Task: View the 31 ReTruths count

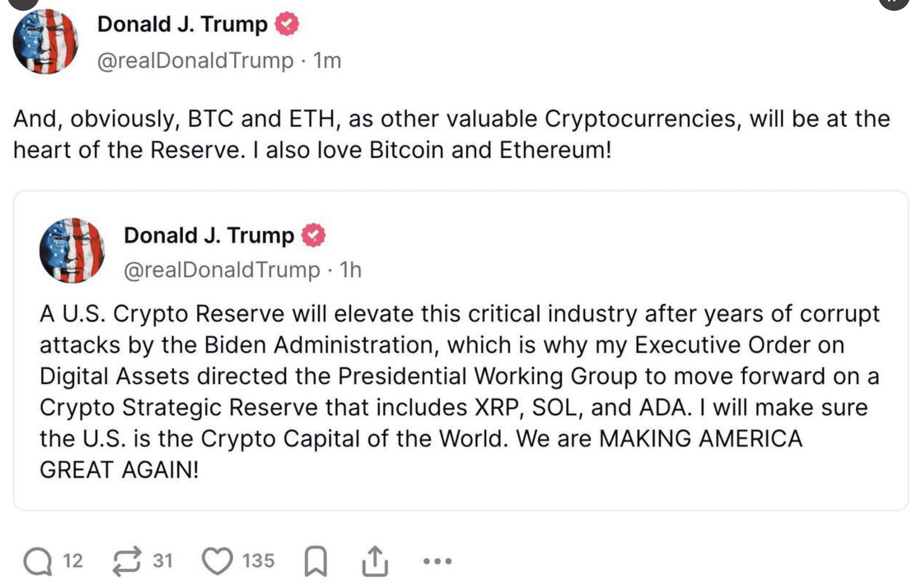Action: pos(163,561)
